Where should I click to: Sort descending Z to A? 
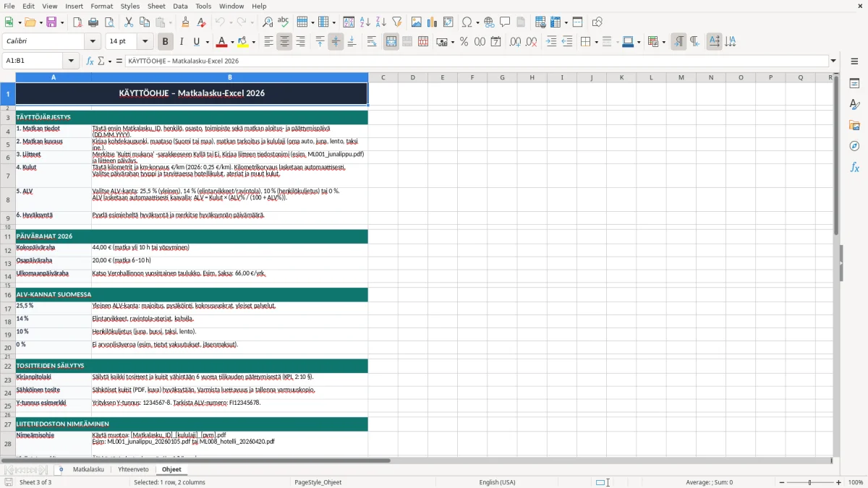point(380,22)
